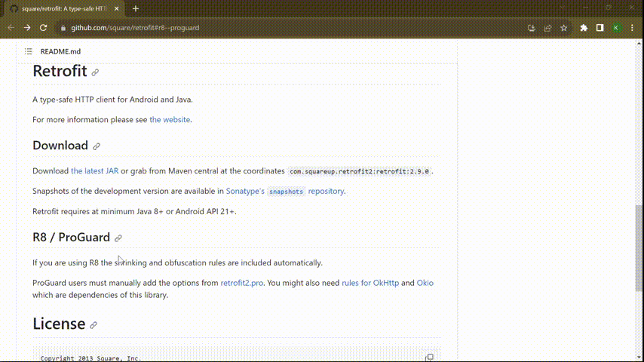
Task: Click the R8 / ProGuard section heading
Action: 72,237
